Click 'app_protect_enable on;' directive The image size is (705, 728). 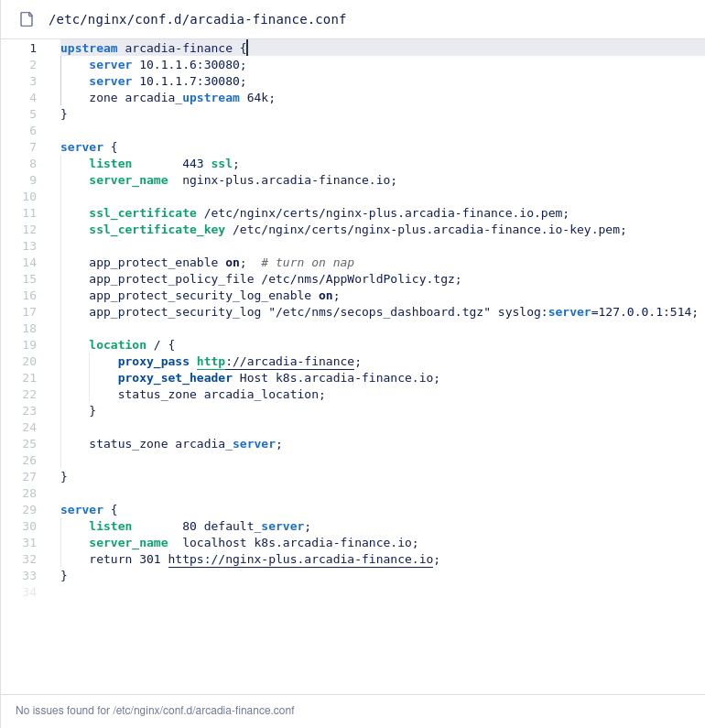167,263
